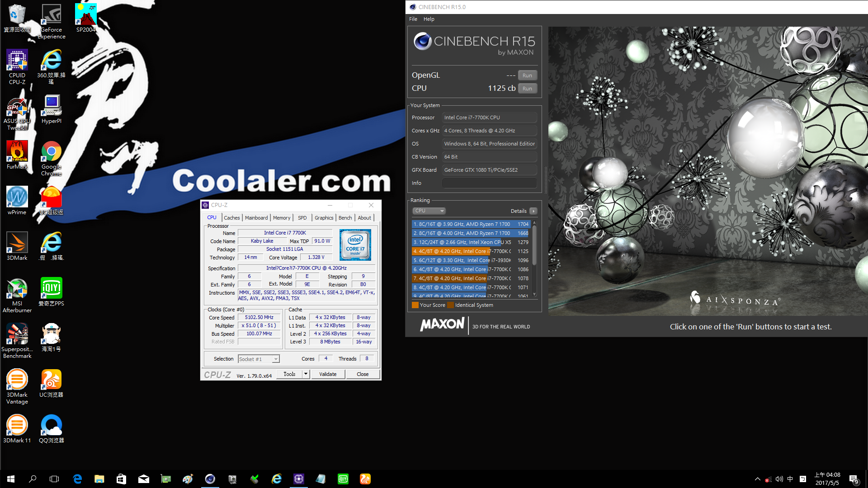This screenshot has width=868, height=488.
Task: Click Validate button in CPU-Z
Action: tap(328, 374)
